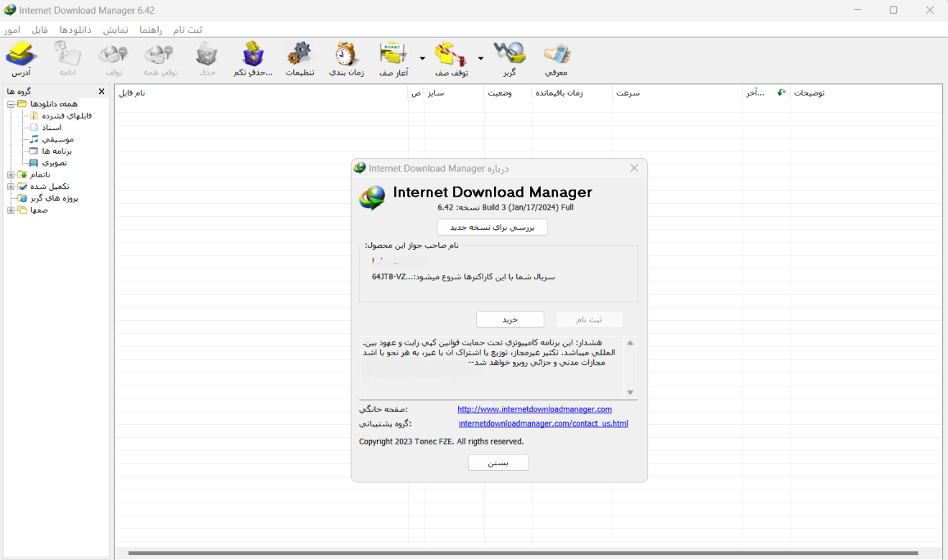Image resolution: width=948 pixels, height=560 pixels.
Task: Launch the گربر (Grabber) toolbar icon
Action: point(509,58)
